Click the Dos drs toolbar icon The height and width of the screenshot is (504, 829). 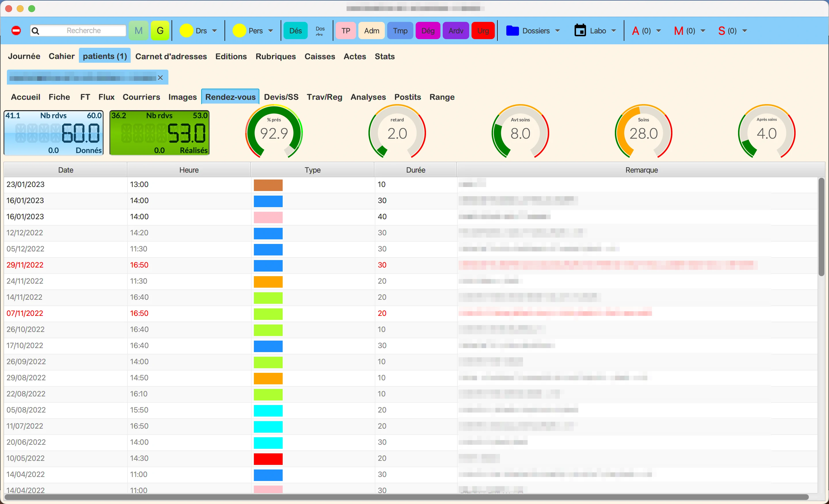320,30
